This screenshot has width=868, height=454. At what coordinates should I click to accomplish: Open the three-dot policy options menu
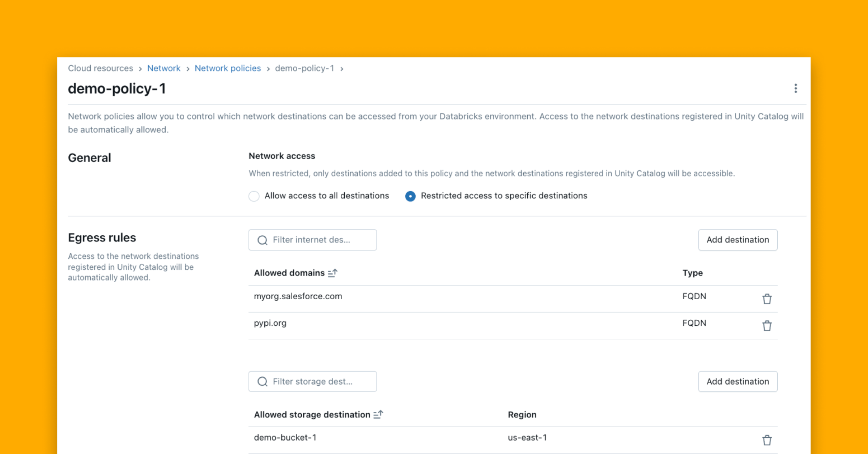click(x=795, y=89)
